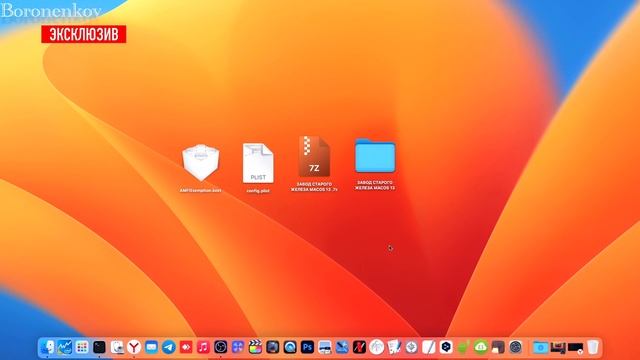This screenshot has width=640, height=360.
Task: Open Finder from the Dock
Action: point(47,347)
